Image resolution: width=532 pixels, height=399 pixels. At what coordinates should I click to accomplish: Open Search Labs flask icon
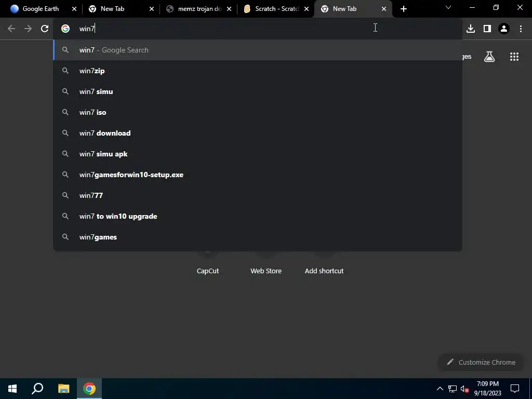point(489,57)
